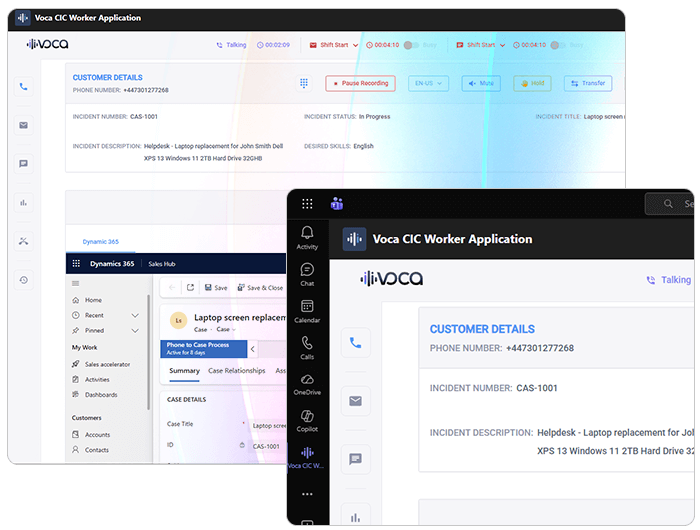This screenshot has width=700, height=530.
Task: Expand the Pinned section in Dynamics
Action: [x=135, y=330]
